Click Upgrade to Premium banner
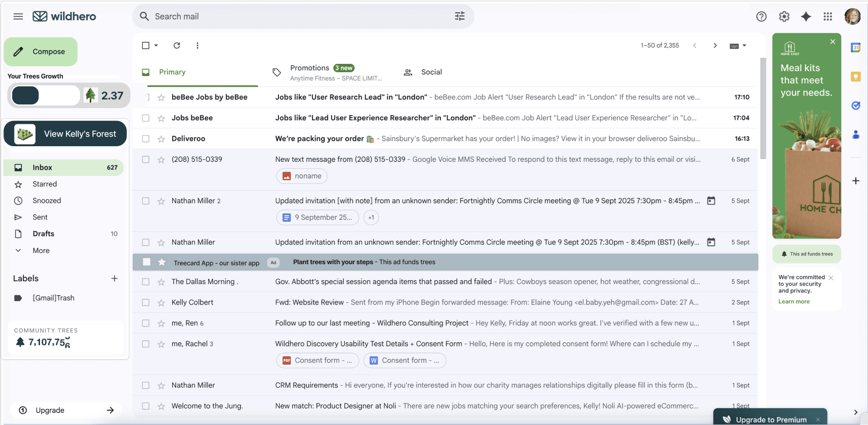The image size is (868, 425). (770, 417)
